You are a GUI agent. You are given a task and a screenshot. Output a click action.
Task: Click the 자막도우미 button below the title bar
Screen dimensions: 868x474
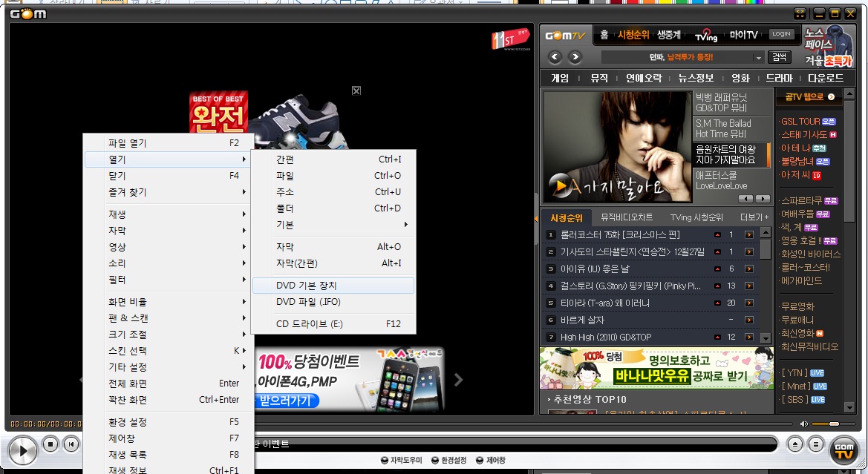pos(402,460)
